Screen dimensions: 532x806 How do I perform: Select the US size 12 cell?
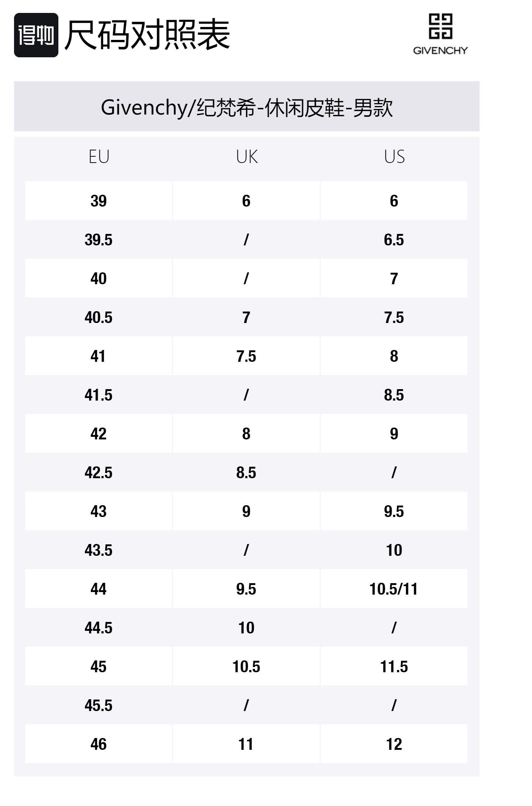pos(394,744)
